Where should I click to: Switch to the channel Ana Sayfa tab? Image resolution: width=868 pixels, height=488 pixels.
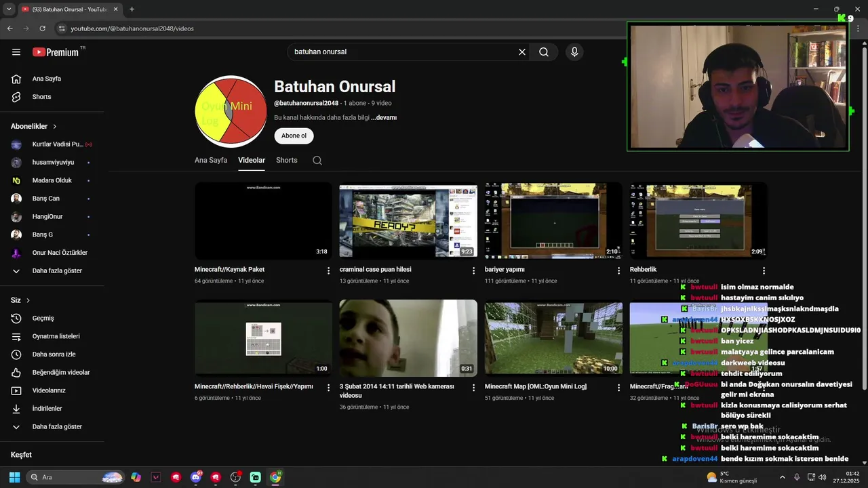[x=211, y=161]
